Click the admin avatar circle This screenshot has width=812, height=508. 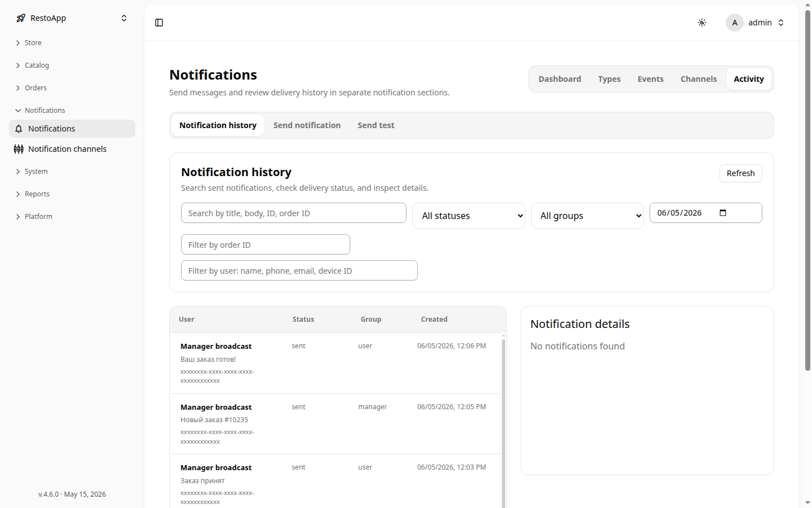pos(735,23)
